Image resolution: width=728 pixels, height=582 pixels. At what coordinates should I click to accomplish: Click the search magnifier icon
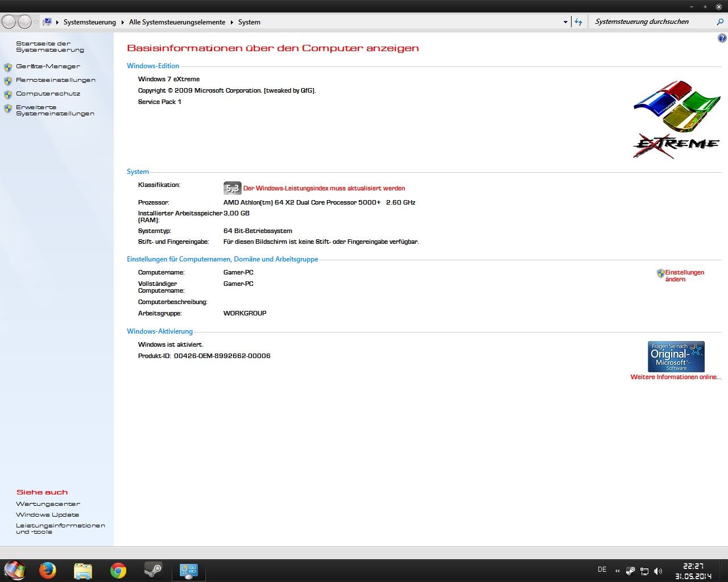[x=720, y=22]
